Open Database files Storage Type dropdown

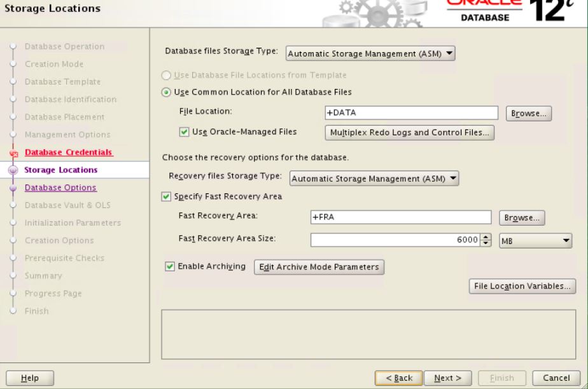[x=370, y=53]
